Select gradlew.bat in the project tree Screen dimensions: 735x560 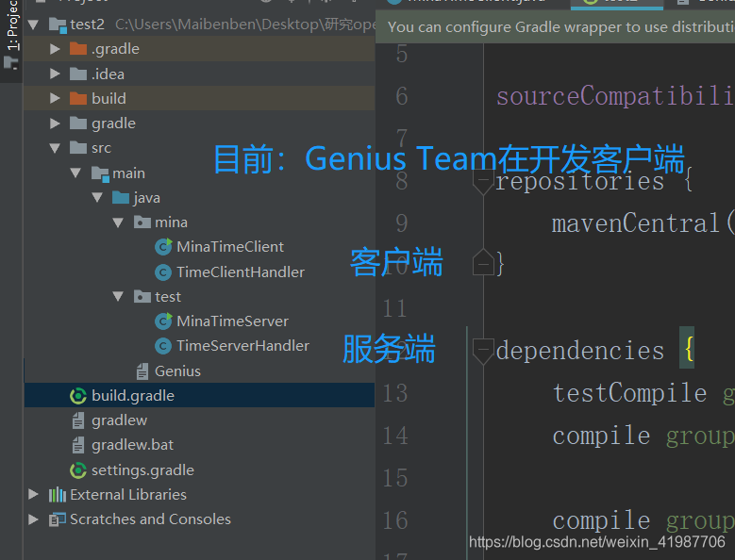[x=133, y=445]
